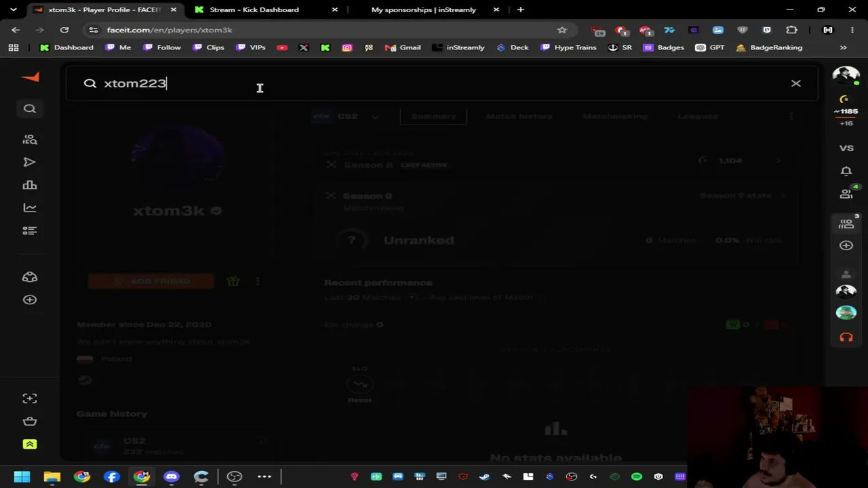The width and height of the screenshot is (868, 488).
Task: Reload the current page
Action: (64, 30)
